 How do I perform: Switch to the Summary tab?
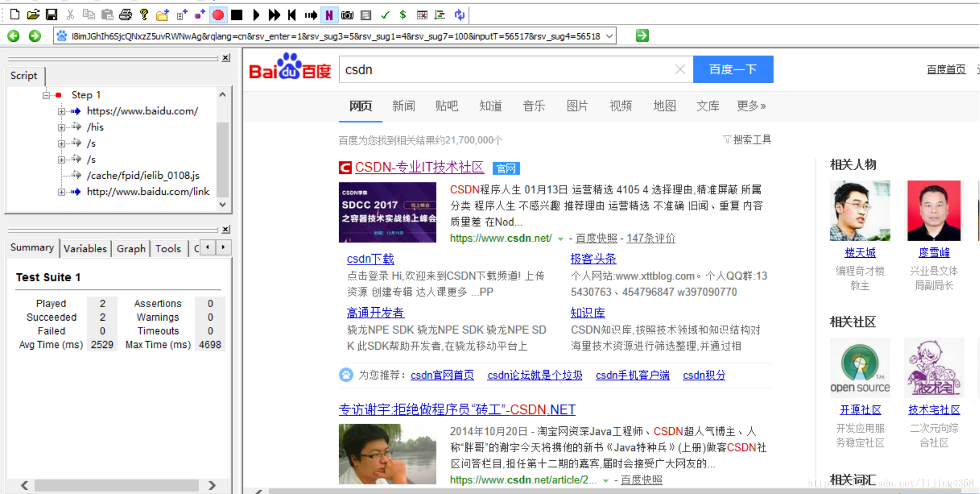click(x=32, y=248)
